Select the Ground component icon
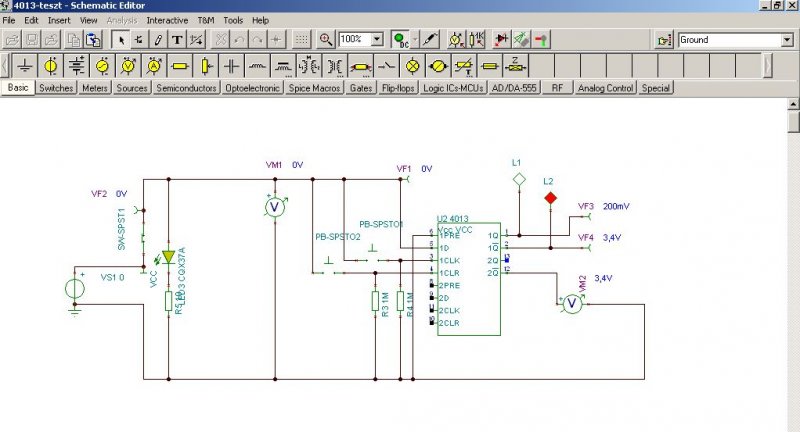 click(x=24, y=66)
